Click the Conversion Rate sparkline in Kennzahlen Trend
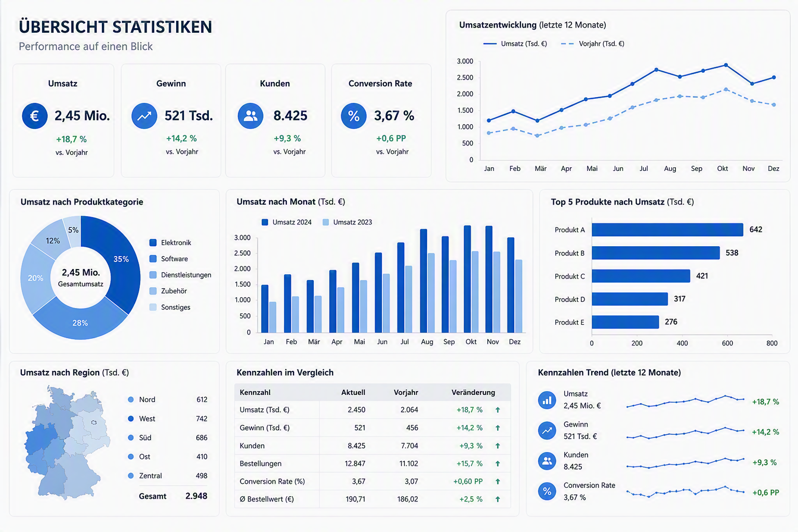Screen dimensions: 798x532 tap(686, 491)
